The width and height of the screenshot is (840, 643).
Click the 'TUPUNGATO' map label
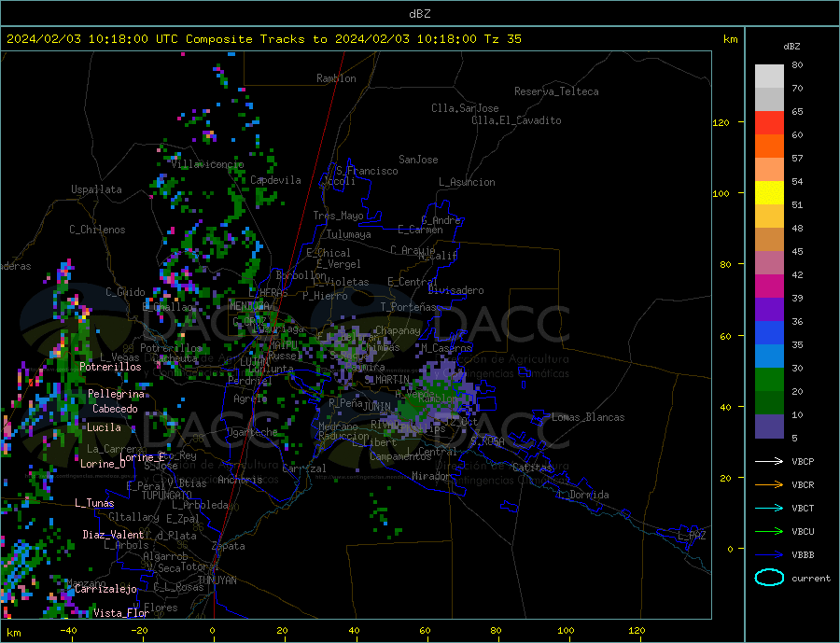point(166,496)
